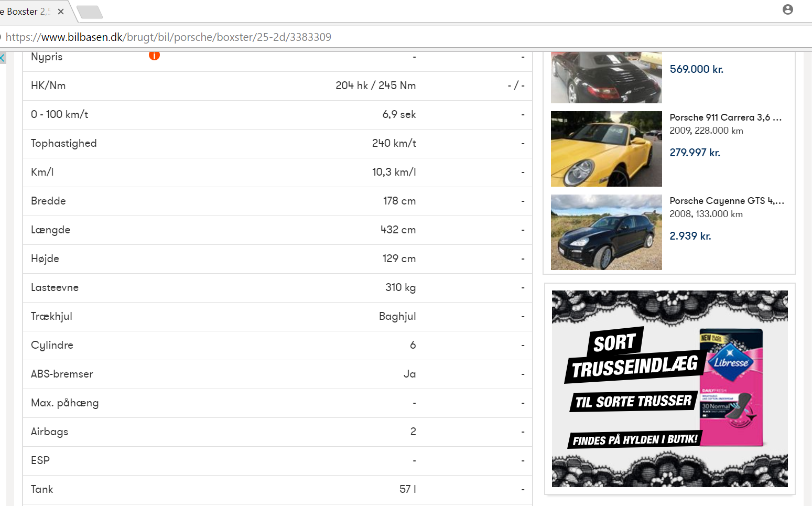
Task: Click the orange info icon beside Nypris
Action: point(154,56)
